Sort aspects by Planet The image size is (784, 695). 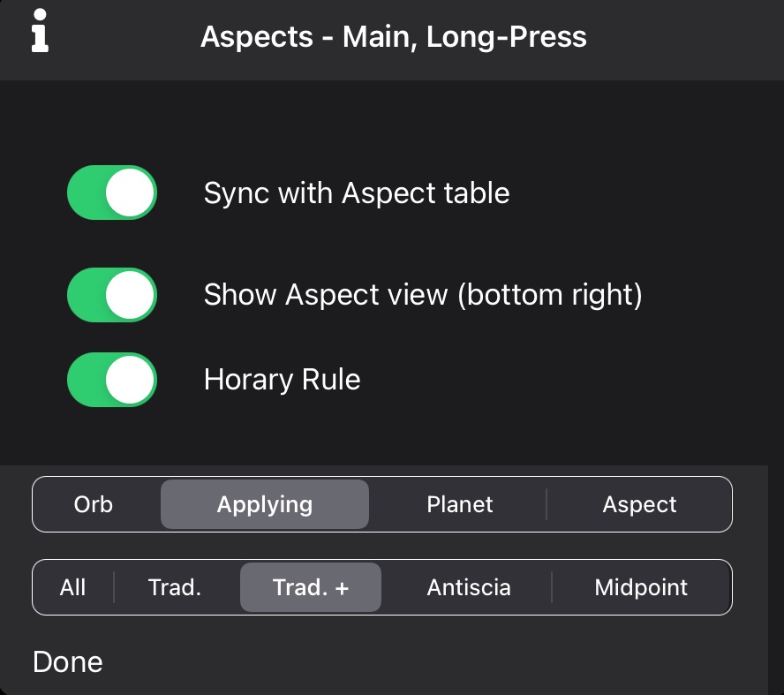[x=460, y=504]
